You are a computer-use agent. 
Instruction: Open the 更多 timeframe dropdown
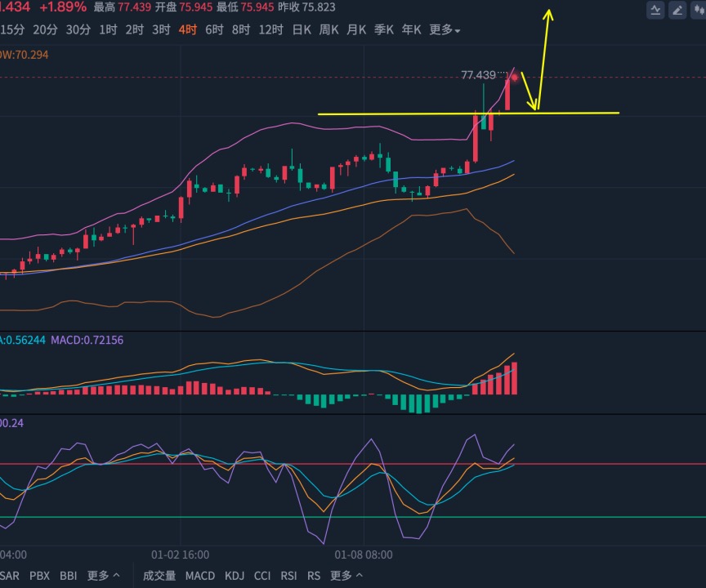445,29
